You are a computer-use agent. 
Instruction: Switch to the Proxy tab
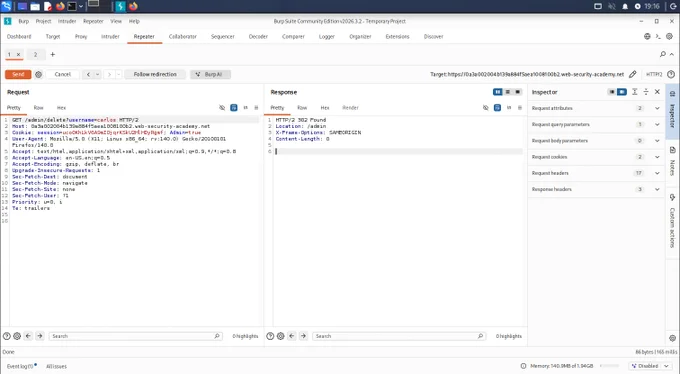pos(81,36)
